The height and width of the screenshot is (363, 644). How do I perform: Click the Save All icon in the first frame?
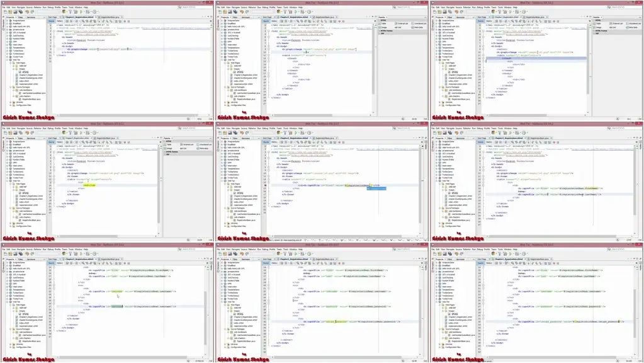[21, 11]
